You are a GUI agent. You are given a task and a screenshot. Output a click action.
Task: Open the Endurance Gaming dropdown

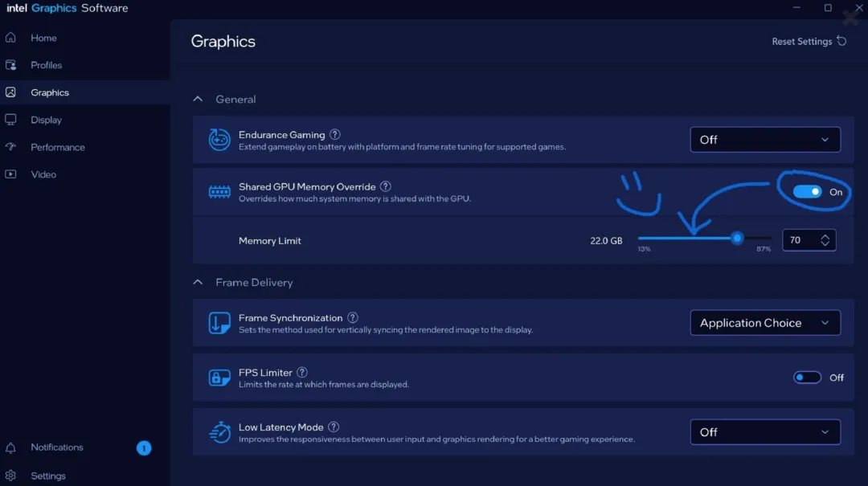(765, 140)
